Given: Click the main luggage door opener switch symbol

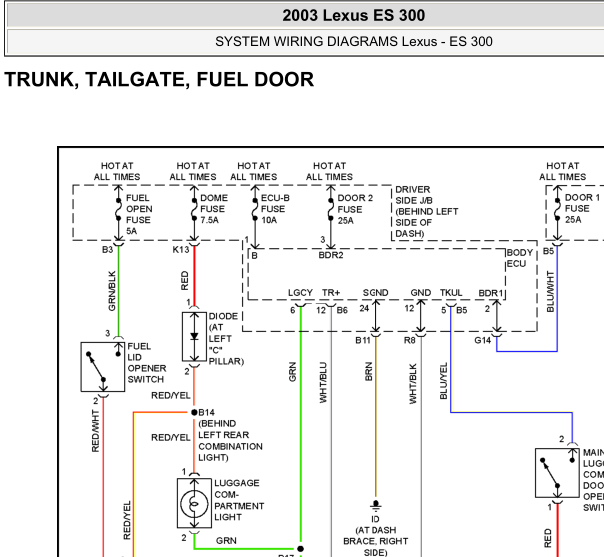Looking at the screenshot, I should pyautogui.click(x=557, y=473).
